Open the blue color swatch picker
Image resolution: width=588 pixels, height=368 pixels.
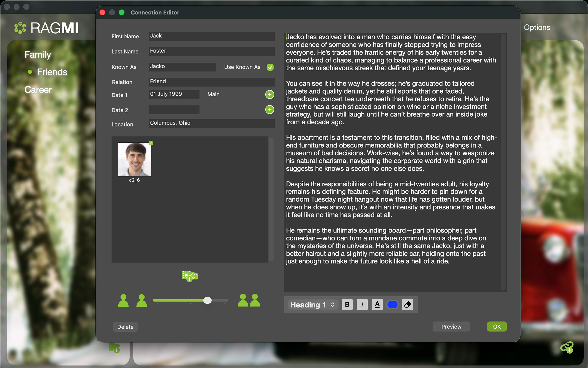(x=392, y=305)
